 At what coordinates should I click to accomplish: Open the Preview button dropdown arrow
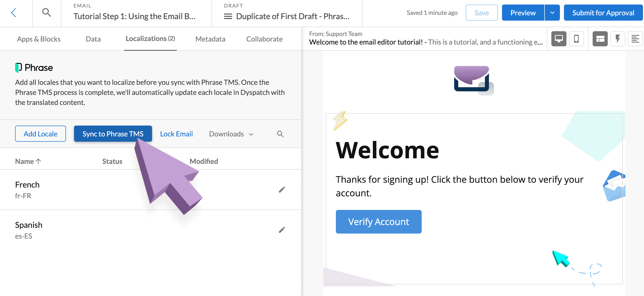pos(552,12)
